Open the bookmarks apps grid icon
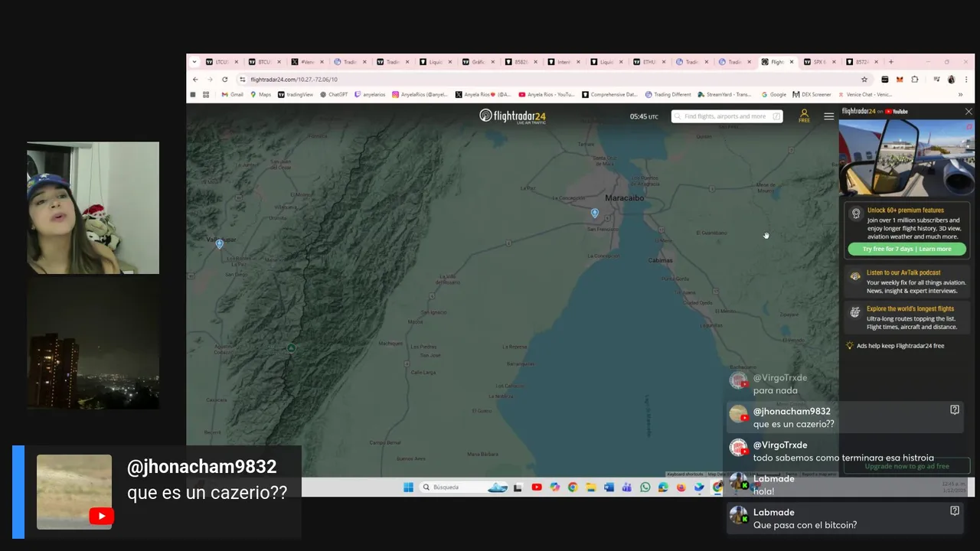 coord(206,95)
